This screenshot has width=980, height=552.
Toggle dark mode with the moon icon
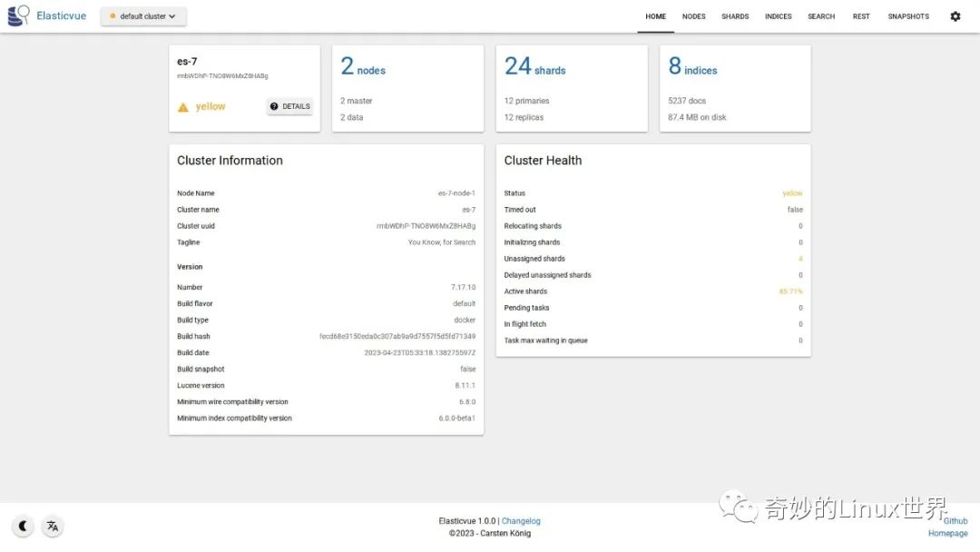point(23,526)
